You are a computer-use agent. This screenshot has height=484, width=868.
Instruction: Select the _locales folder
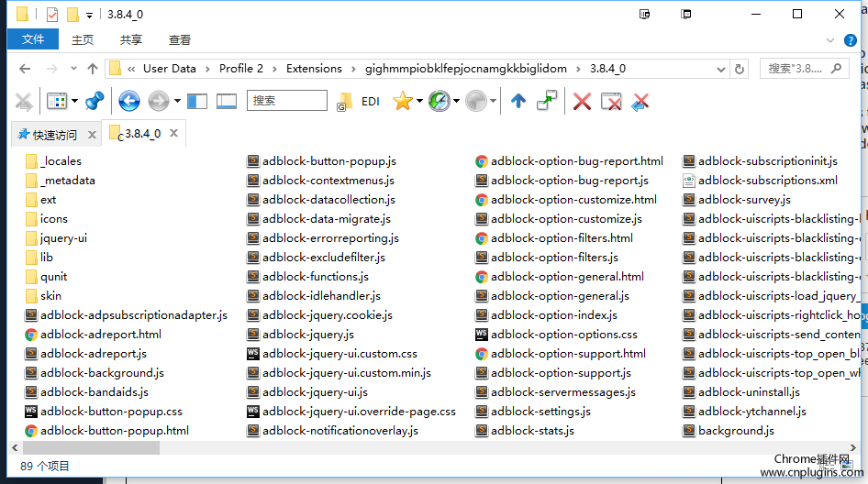(x=54, y=161)
